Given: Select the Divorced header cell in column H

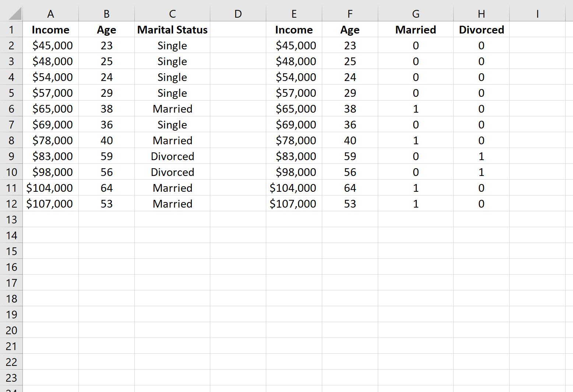Looking at the screenshot, I should (x=481, y=29).
